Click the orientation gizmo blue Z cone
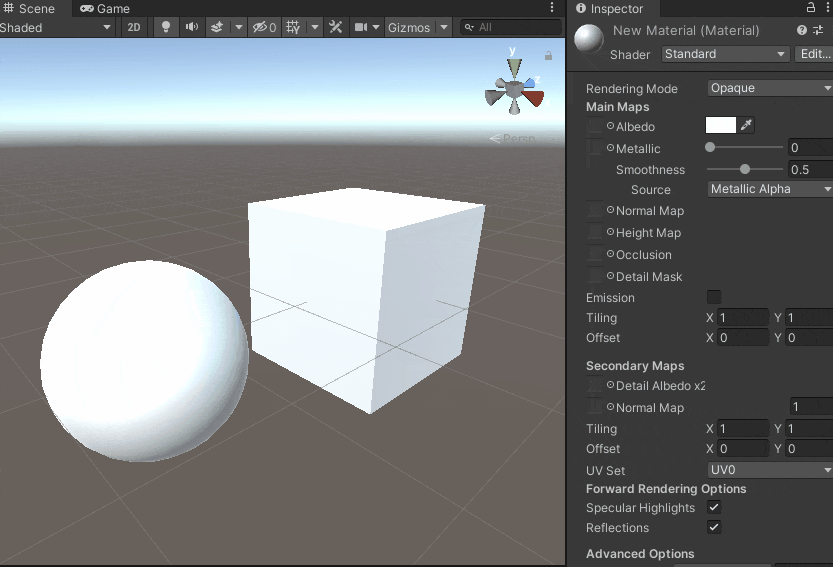Image resolution: width=833 pixels, height=567 pixels. tap(529, 83)
